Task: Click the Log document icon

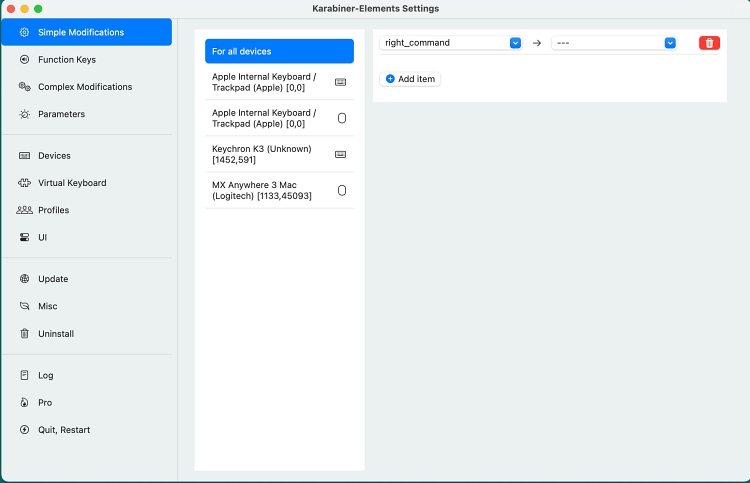Action: tap(24, 375)
